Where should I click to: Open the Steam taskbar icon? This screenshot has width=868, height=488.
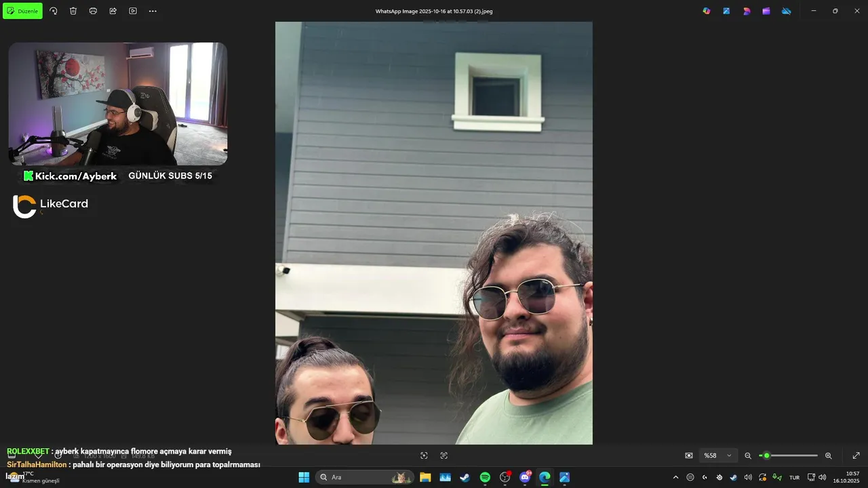465,477
